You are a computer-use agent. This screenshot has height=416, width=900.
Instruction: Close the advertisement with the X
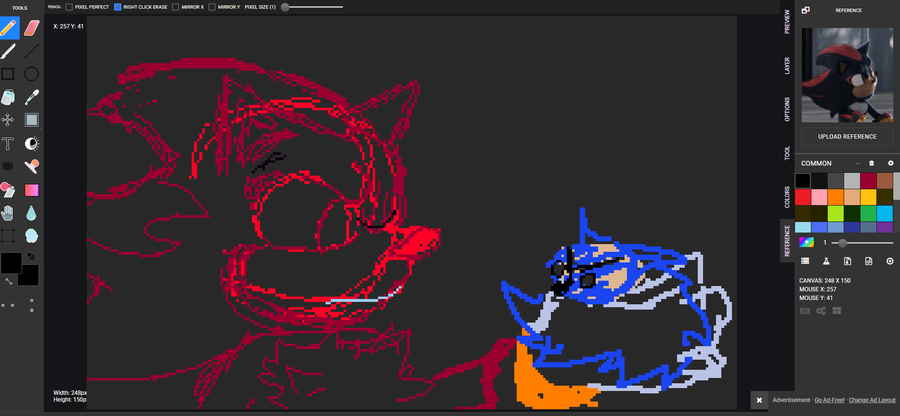[759, 400]
